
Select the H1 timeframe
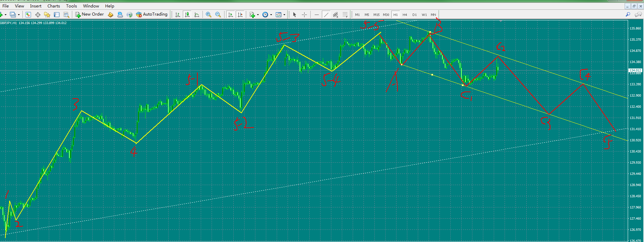point(395,15)
